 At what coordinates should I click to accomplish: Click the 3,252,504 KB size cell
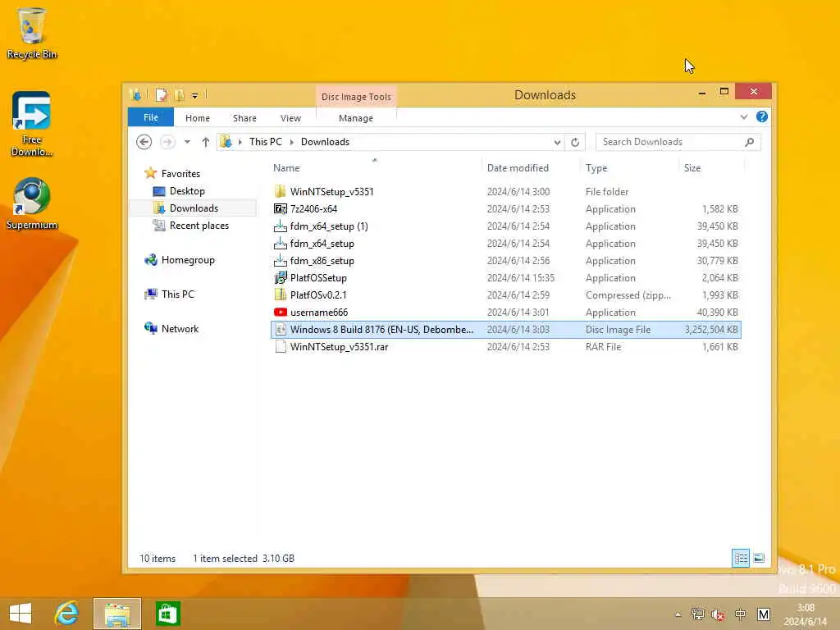tap(711, 330)
